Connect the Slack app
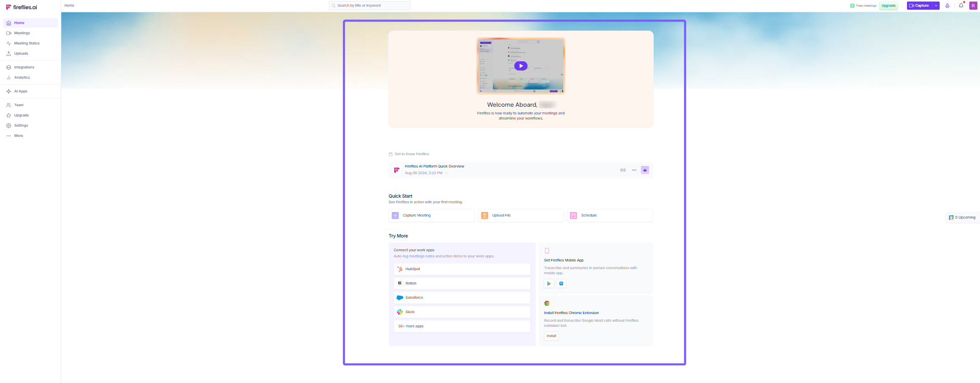Image resolution: width=980 pixels, height=383 pixels. point(462,312)
